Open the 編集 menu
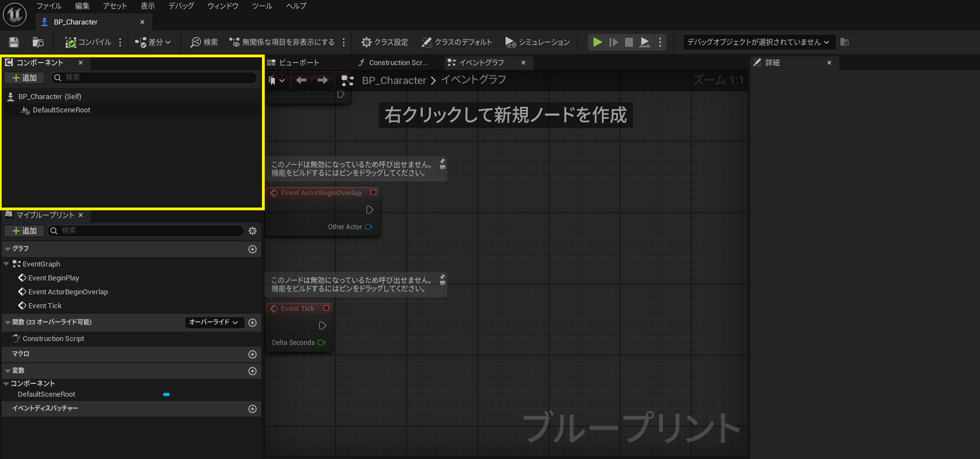Screen dimensions: 980x459 click(x=82, y=6)
